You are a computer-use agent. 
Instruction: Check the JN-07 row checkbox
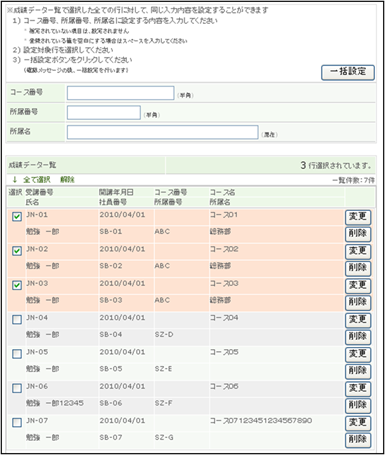point(17,422)
